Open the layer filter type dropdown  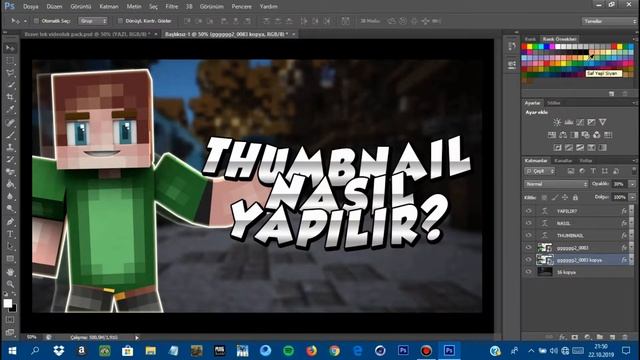pyautogui.click(x=540, y=171)
